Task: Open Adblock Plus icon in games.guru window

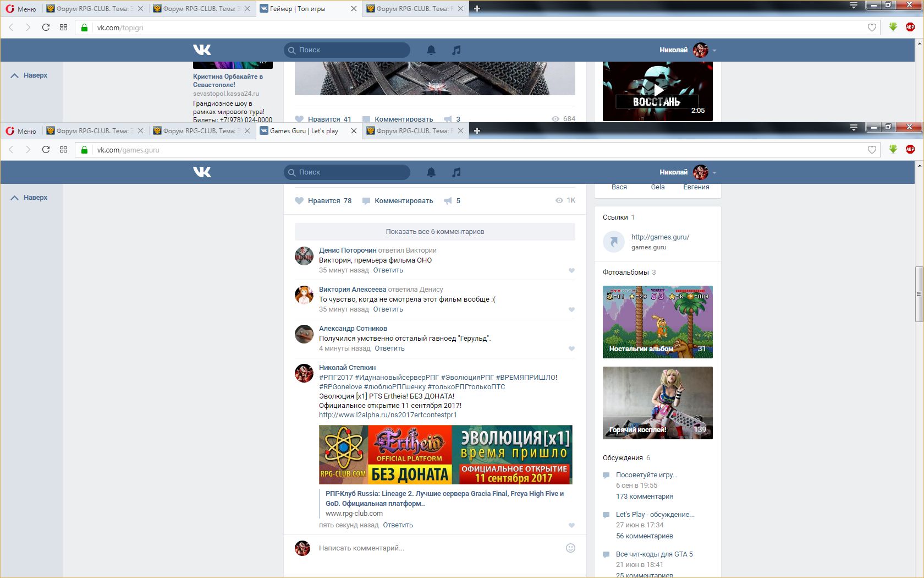Action: 910,149
